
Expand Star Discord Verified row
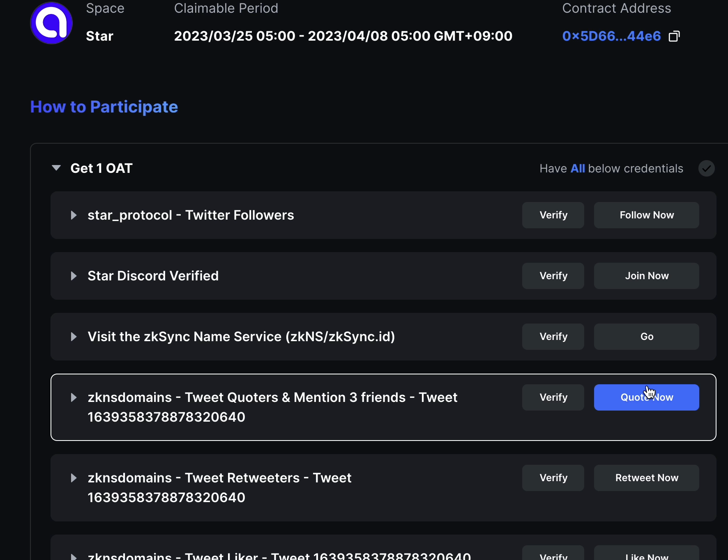[74, 276]
